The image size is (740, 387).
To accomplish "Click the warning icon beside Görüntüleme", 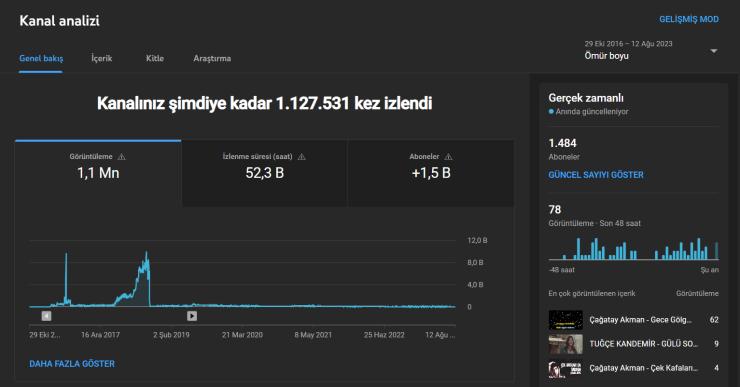I will pyautogui.click(x=121, y=157).
